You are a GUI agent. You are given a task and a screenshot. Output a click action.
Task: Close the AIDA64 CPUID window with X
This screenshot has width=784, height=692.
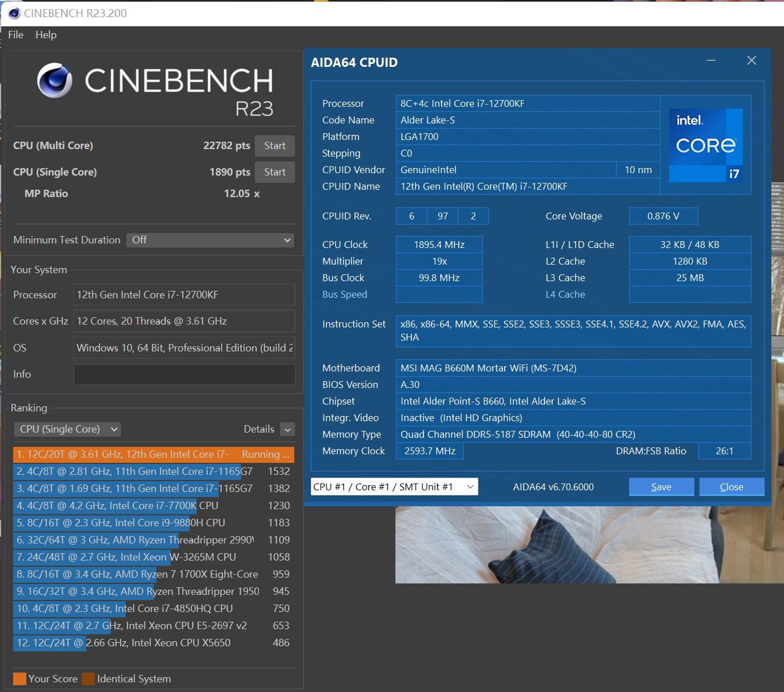(x=751, y=61)
